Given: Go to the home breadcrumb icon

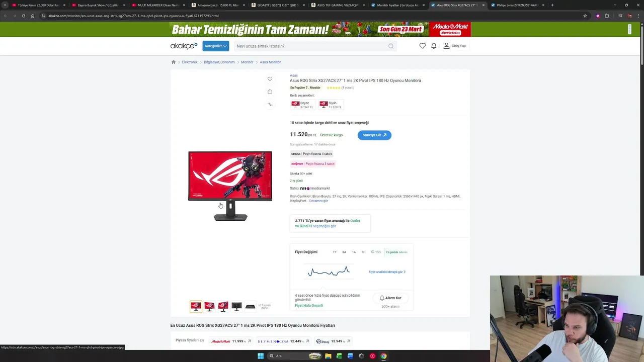Looking at the screenshot, I should click(x=174, y=62).
